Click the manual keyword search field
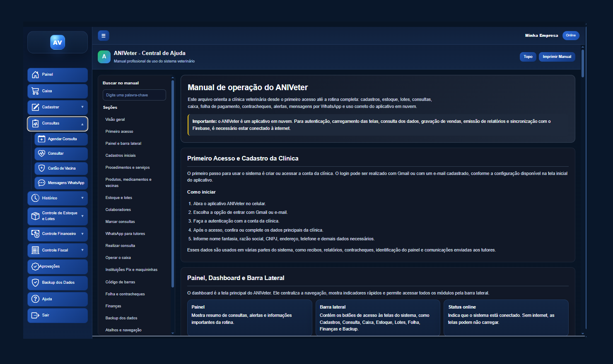The width and height of the screenshot is (613, 364). pos(134,95)
